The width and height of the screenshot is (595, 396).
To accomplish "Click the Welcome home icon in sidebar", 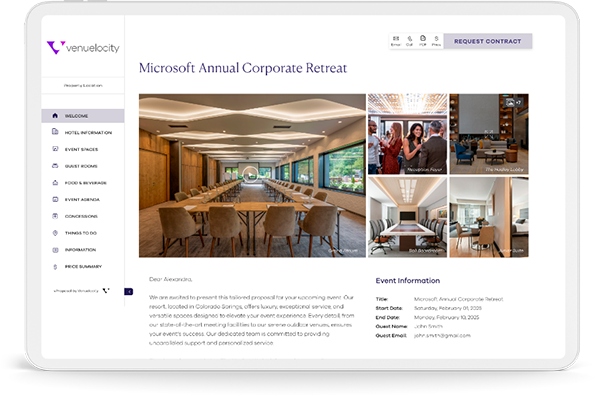I will point(55,116).
